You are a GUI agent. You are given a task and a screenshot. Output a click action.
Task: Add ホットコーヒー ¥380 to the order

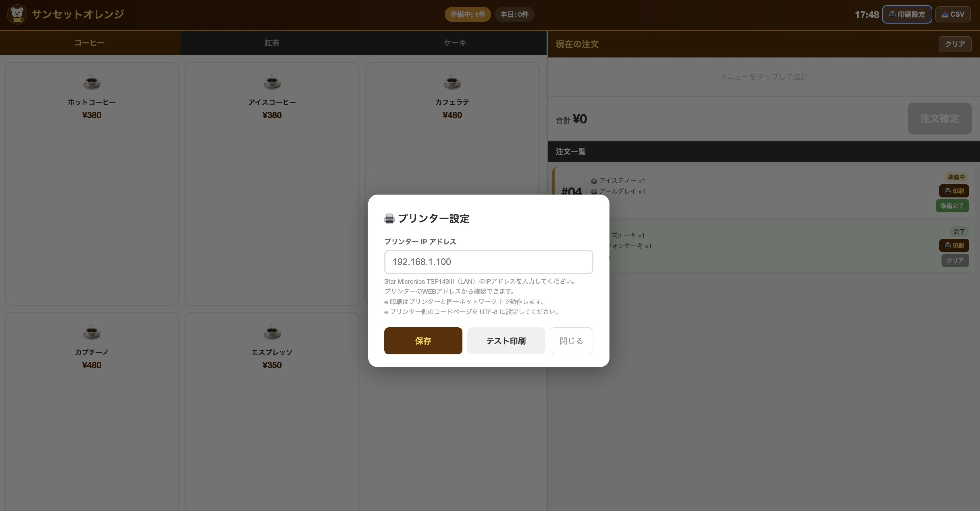tap(92, 184)
